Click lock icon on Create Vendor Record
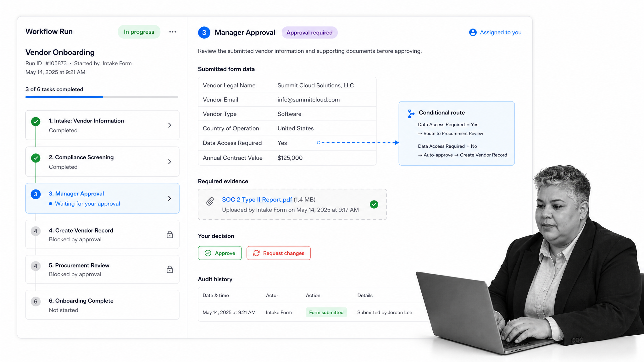Image resolution: width=644 pixels, height=362 pixels. click(170, 234)
